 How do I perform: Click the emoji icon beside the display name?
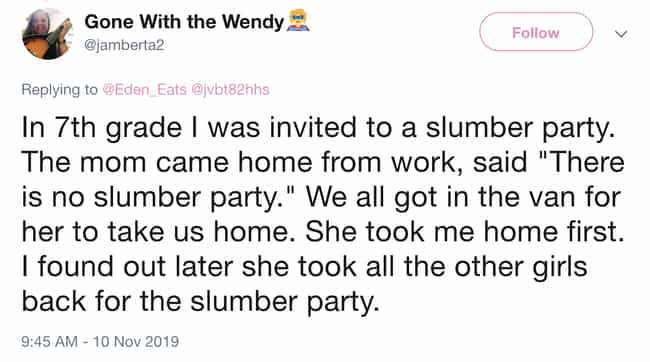[x=298, y=21]
